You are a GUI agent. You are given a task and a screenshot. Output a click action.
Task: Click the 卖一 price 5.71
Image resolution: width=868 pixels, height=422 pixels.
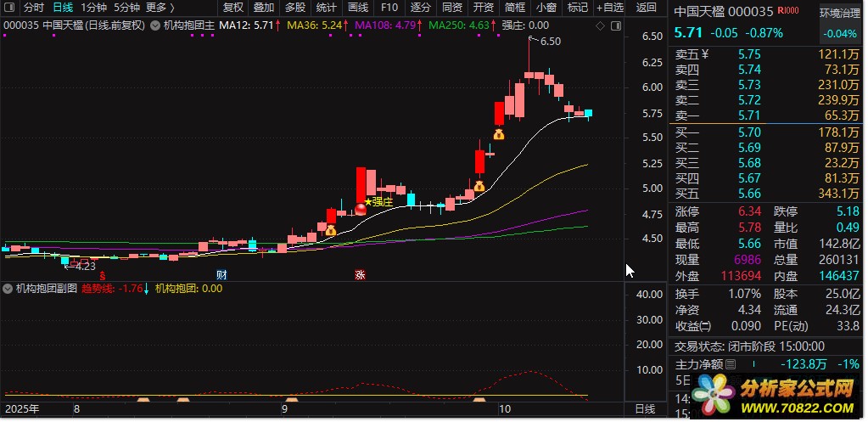click(749, 115)
